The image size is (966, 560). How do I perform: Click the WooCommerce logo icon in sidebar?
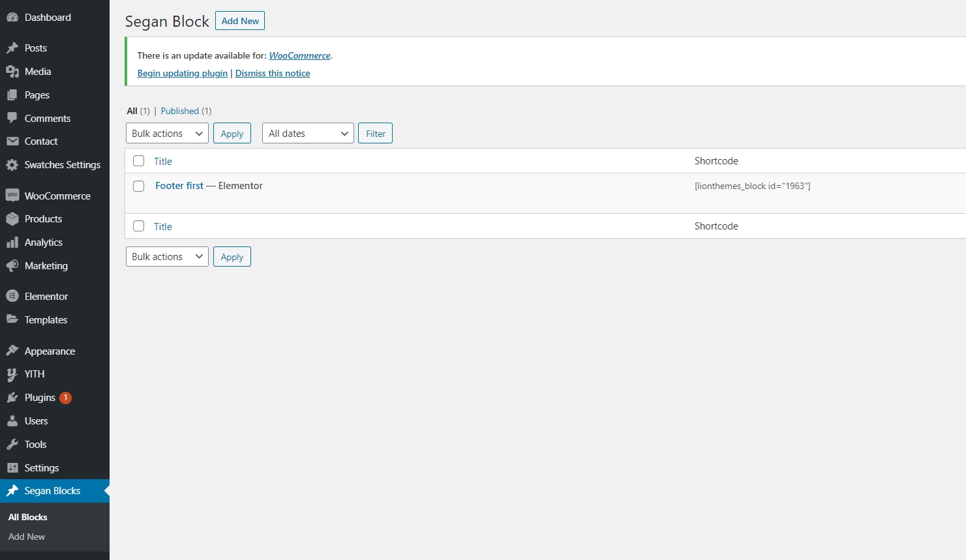point(12,196)
